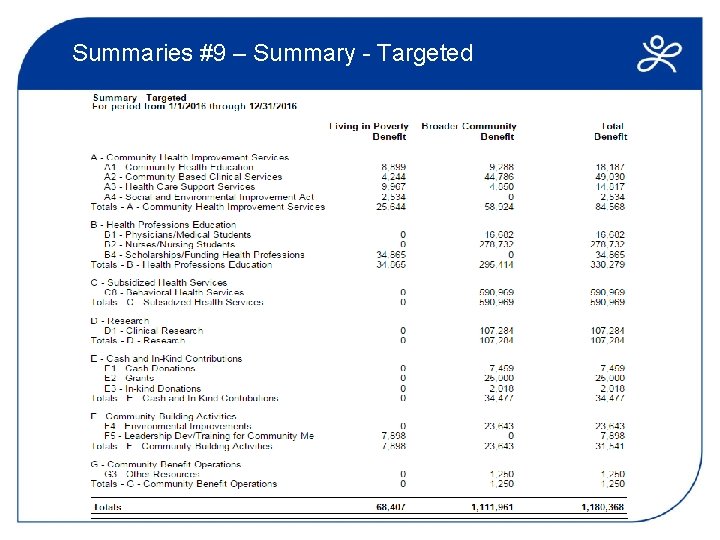Click 'Totals - G - Community Benefit Operations'

pyautogui.click(x=184, y=484)
